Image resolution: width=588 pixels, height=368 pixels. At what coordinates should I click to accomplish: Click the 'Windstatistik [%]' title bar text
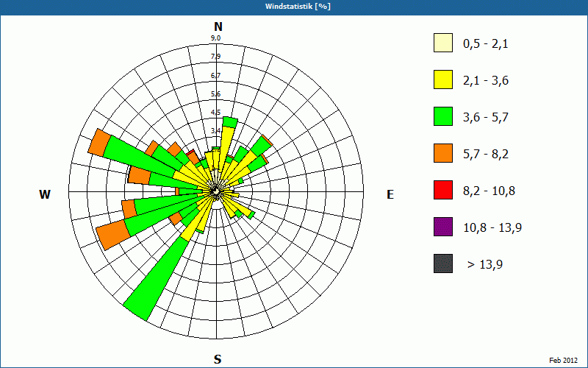pos(298,7)
